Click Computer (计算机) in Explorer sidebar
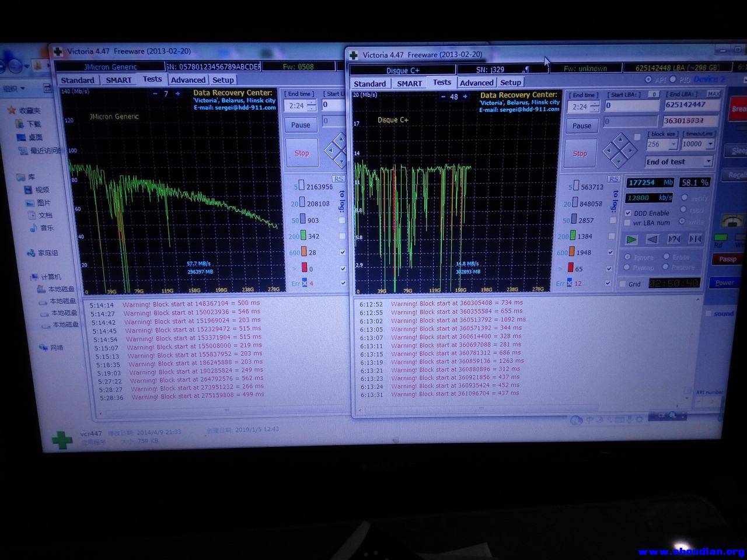The width and height of the screenshot is (747, 560). coord(46,276)
